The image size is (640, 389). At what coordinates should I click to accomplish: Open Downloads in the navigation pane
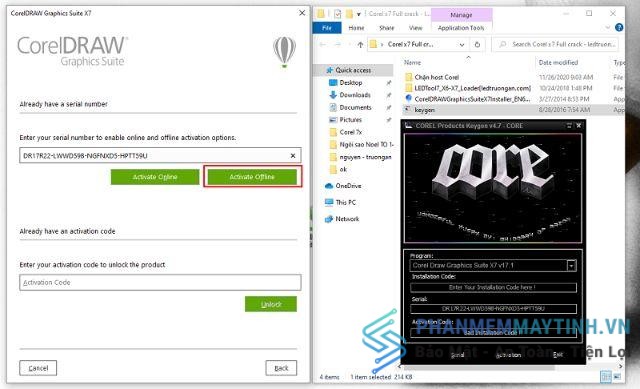coord(354,95)
